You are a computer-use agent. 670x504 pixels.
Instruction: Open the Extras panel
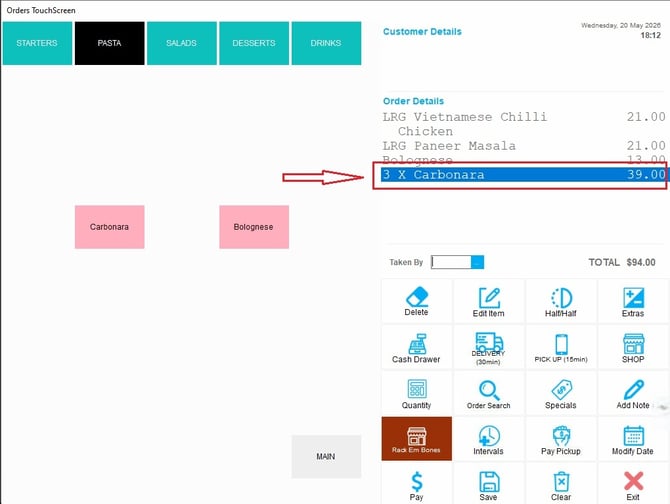tap(633, 302)
